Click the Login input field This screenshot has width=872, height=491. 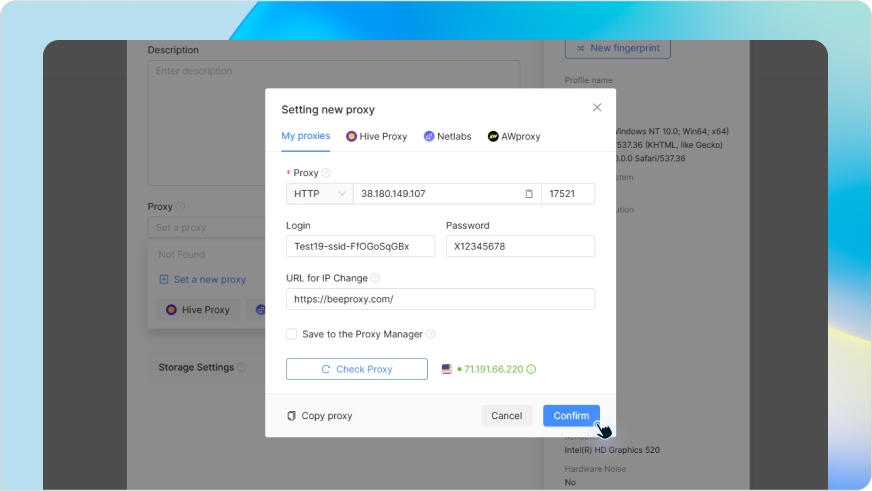click(x=360, y=246)
